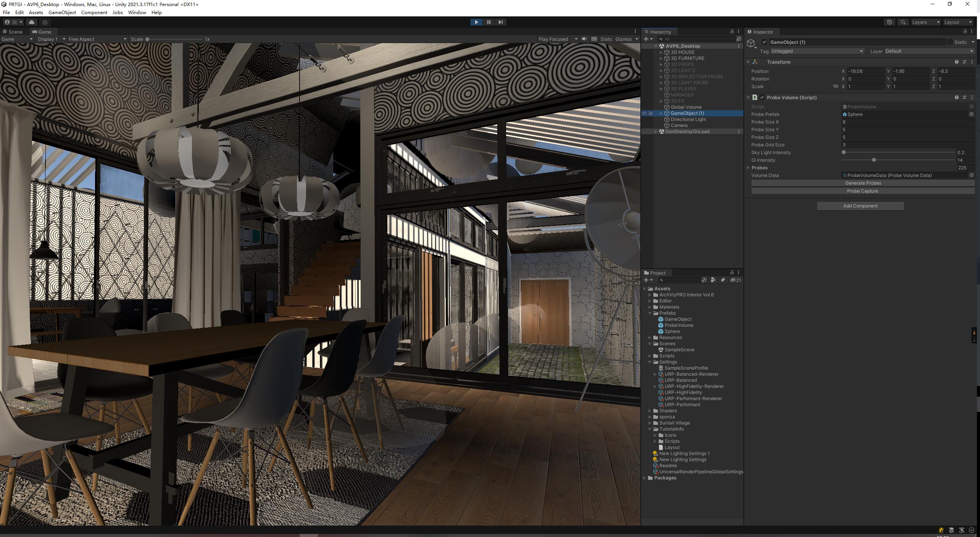980x537 pixels.
Task: Click the Probe Prefab object picker circle
Action: point(972,114)
